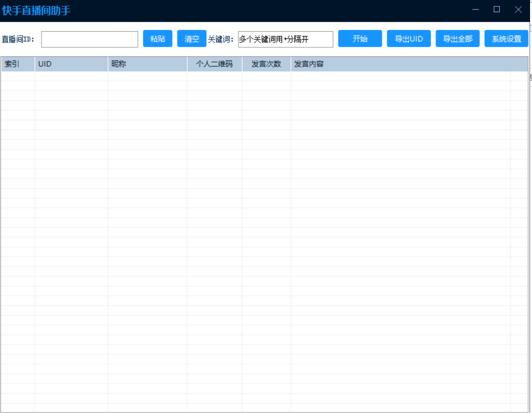Sort by 发言次数 column header
The width and height of the screenshot is (532, 413).
coord(266,64)
